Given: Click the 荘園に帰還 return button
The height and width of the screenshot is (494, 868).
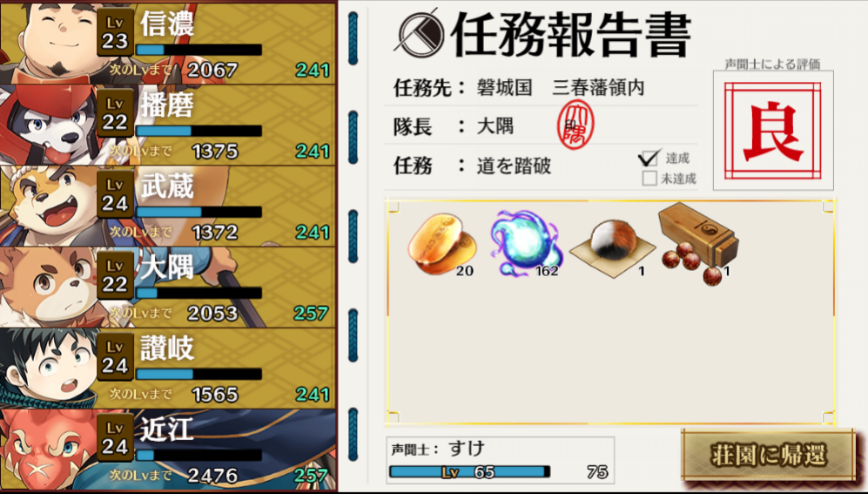Looking at the screenshot, I should [769, 456].
